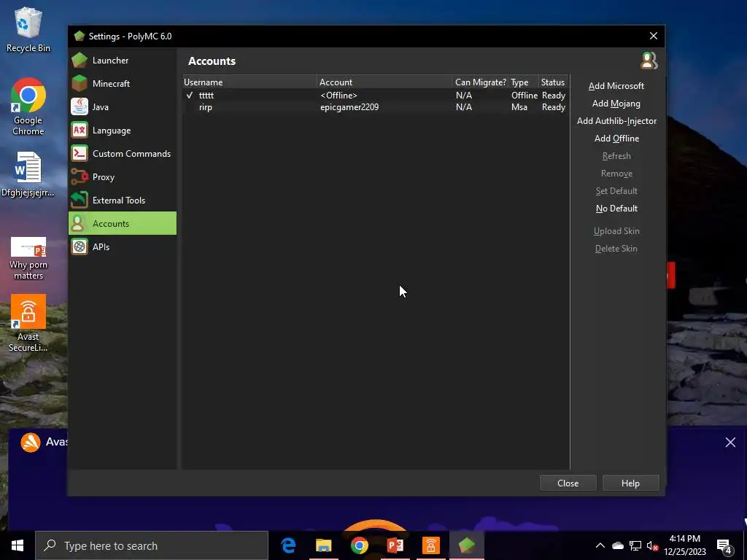This screenshot has height=560, width=747.
Task: Open Microsoft Edge in the taskbar
Action: (288, 545)
